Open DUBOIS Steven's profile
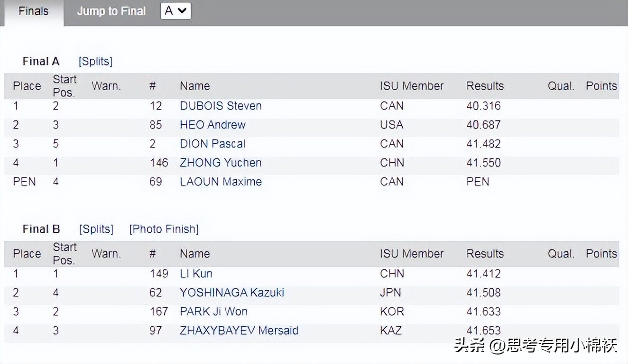This screenshot has width=628, height=364. point(221,106)
